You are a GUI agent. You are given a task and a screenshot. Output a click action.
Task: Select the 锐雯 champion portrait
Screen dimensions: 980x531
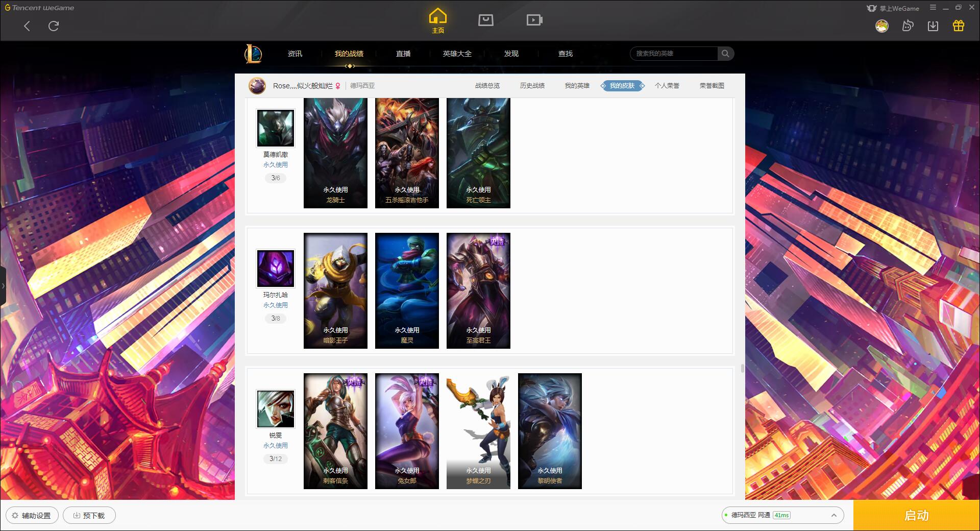tap(276, 409)
